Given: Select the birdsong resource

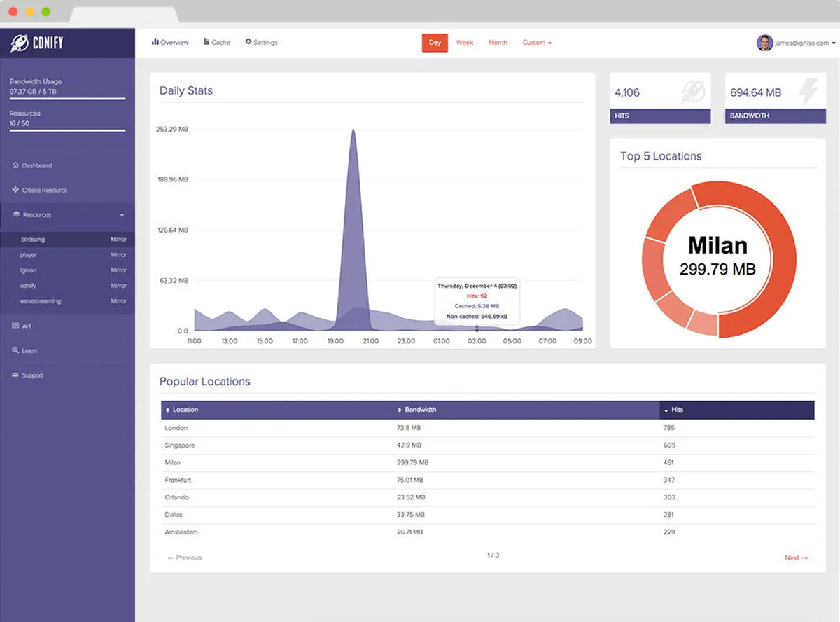Looking at the screenshot, I should (x=67, y=240).
